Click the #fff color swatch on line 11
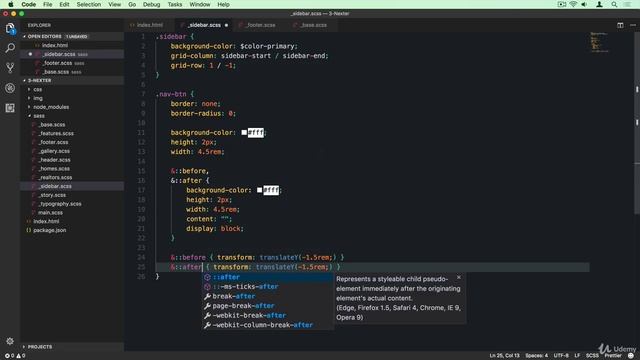Viewport: 640px width, 360px height. (244, 133)
